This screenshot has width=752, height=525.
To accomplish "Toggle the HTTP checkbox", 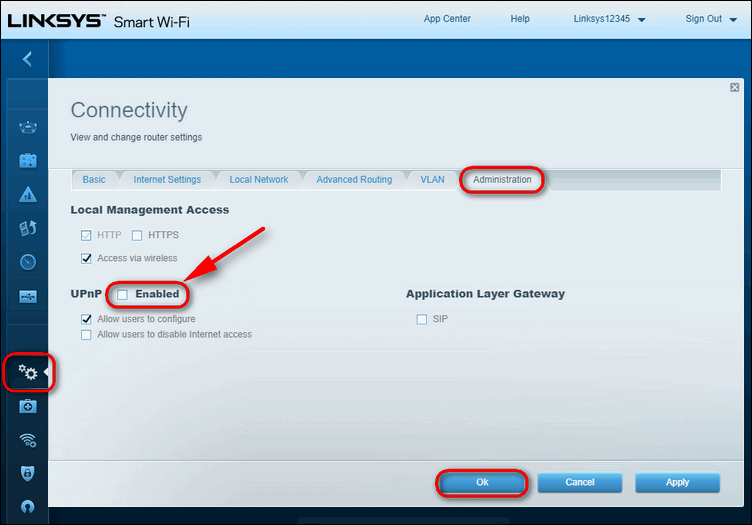I will [x=86, y=235].
